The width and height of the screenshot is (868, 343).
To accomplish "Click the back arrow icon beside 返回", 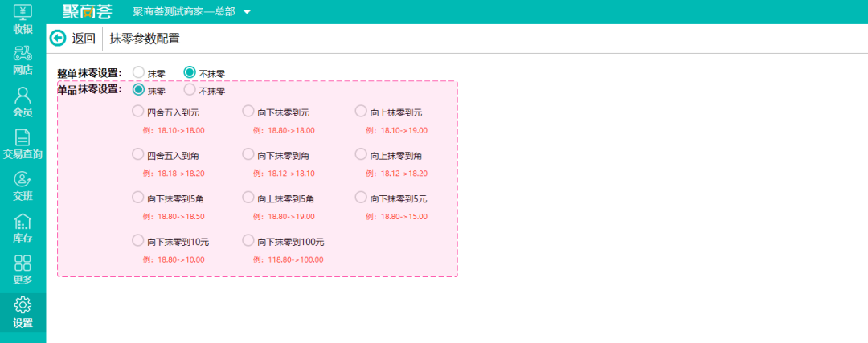I will (58, 38).
